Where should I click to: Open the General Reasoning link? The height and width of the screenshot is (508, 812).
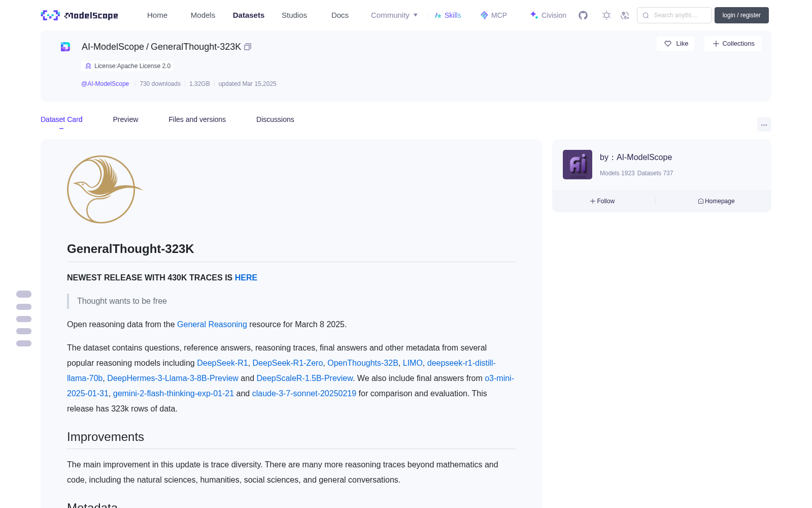[212, 324]
